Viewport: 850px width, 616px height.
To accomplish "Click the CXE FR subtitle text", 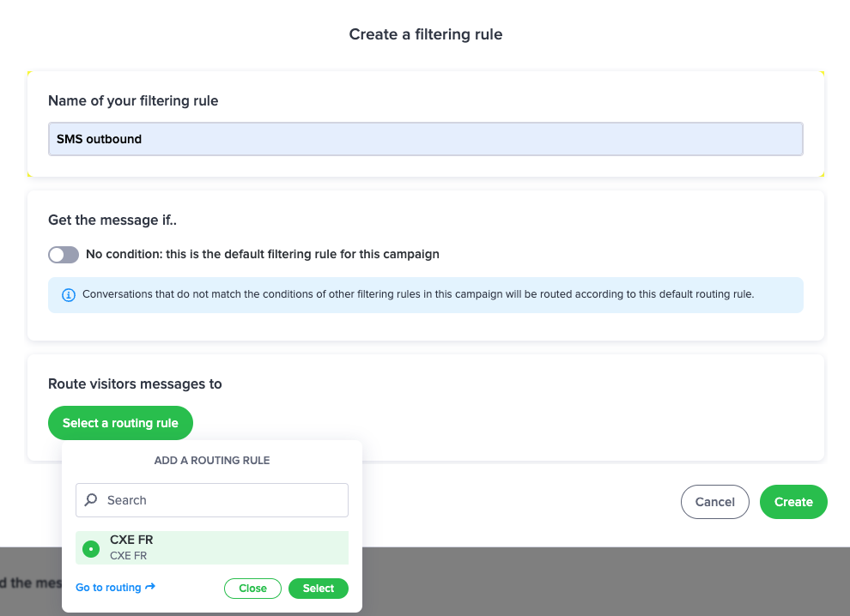I will 129,556.
